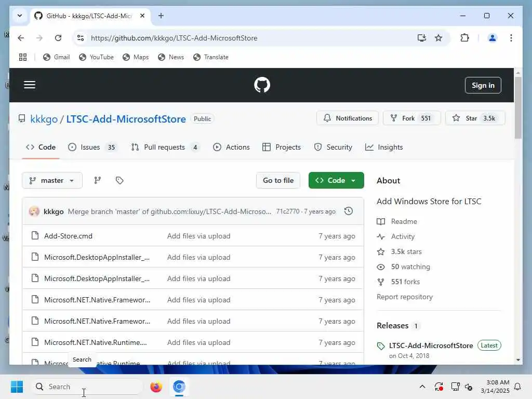Click Report repository
This screenshot has height=399, width=532.
tap(404, 297)
